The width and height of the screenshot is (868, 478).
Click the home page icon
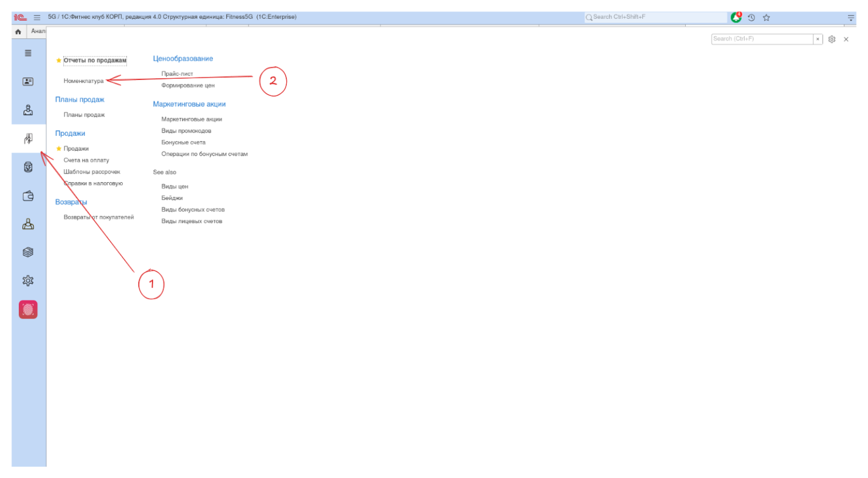click(x=18, y=31)
